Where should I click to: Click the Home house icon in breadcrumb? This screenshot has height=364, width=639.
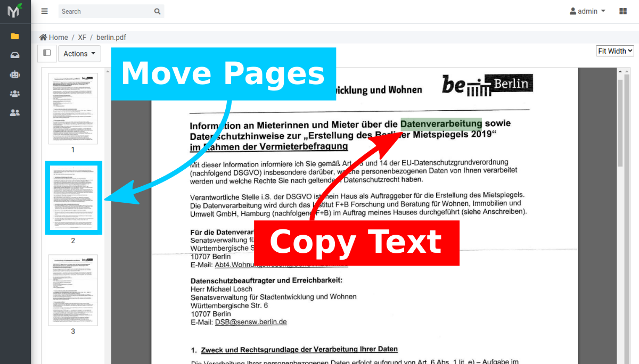coord(43,37)
